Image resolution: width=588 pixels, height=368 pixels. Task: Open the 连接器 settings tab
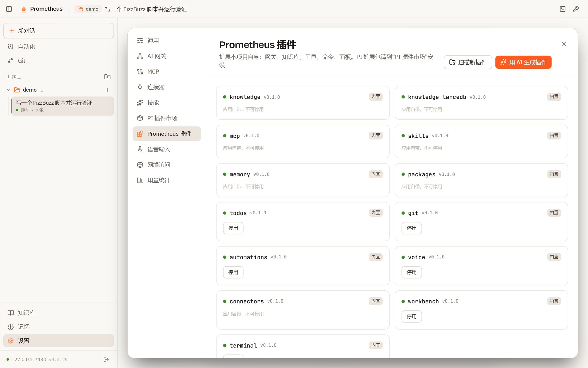(x=167, y=87)
